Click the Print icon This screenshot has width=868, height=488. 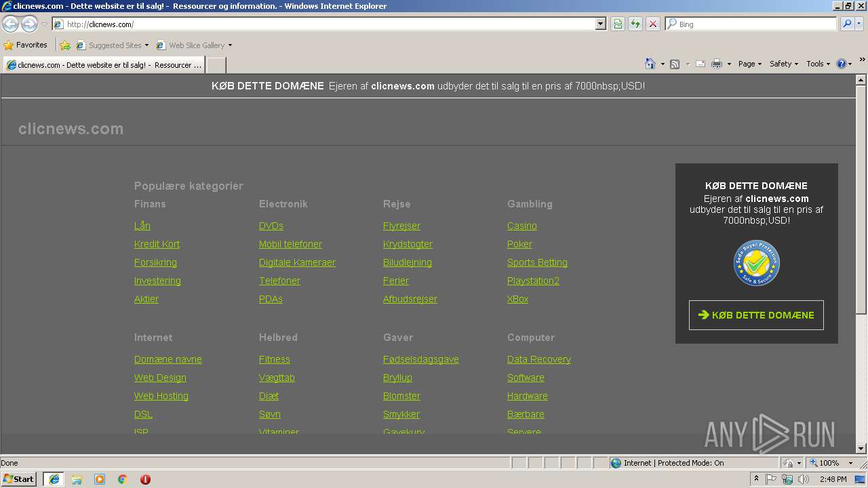tap(717, 64)
